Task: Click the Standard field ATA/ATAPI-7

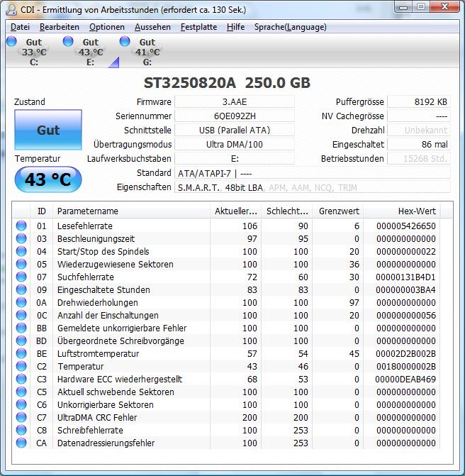Action: point(313,173)
